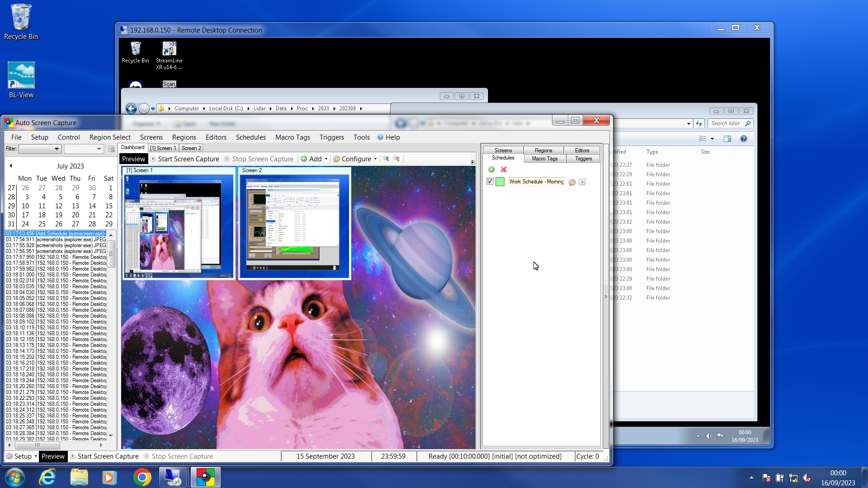Click the green schedule color swatch
Viewport: 868px width, 488px height.
tap(500, 182)
